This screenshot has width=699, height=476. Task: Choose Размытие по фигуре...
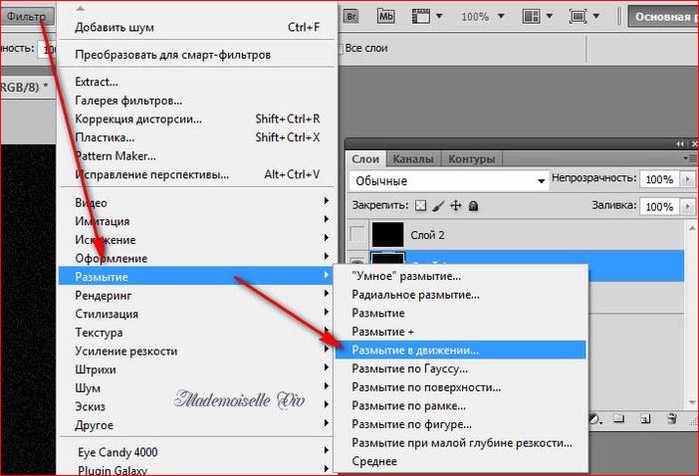point(461,424)
